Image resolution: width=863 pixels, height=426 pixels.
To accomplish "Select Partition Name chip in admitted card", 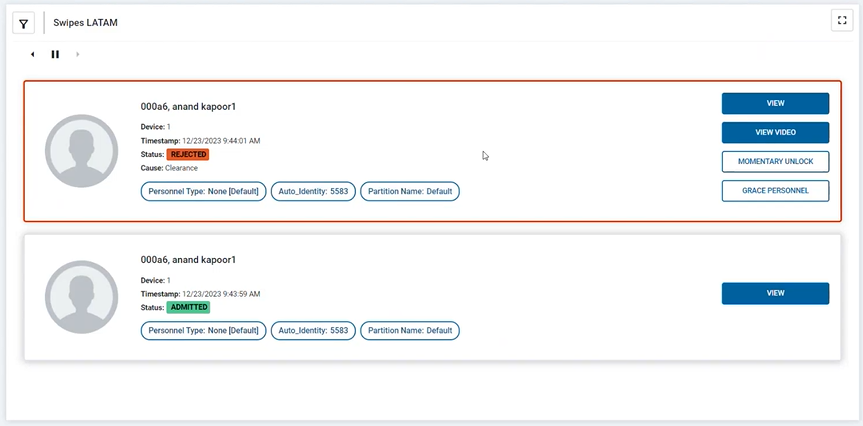I will pyautogui.click(x=410, y=330).
